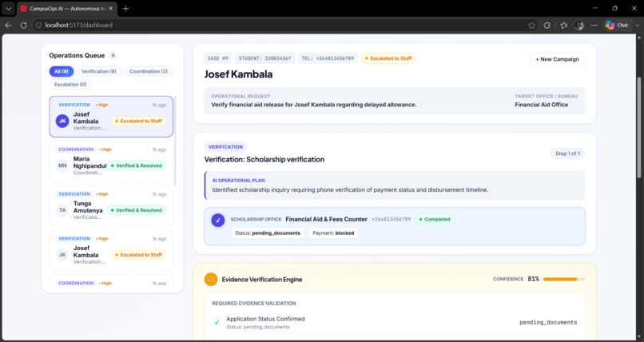The width and height of the screenshot is (644, 342).
Task: Click Tunga's Verified & Resolved badge
Action: [x=137, y=210]
